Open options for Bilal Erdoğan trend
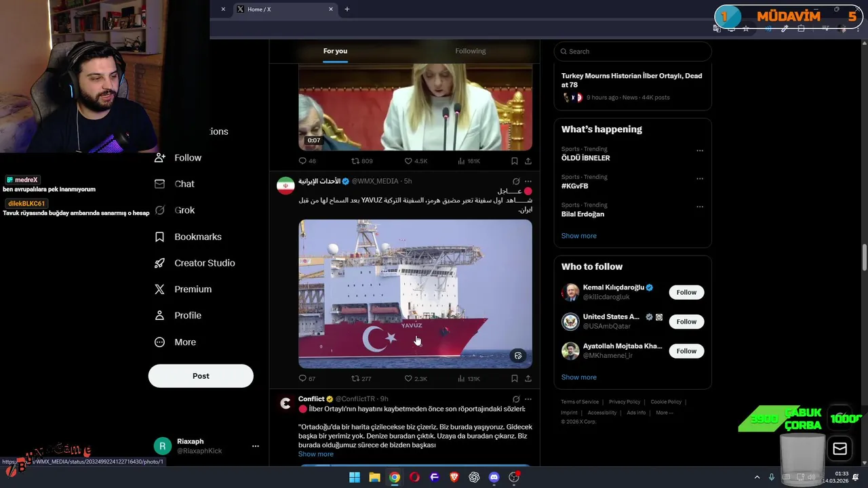868x488 pixels. pyautogui.click(x=700, y=207)
